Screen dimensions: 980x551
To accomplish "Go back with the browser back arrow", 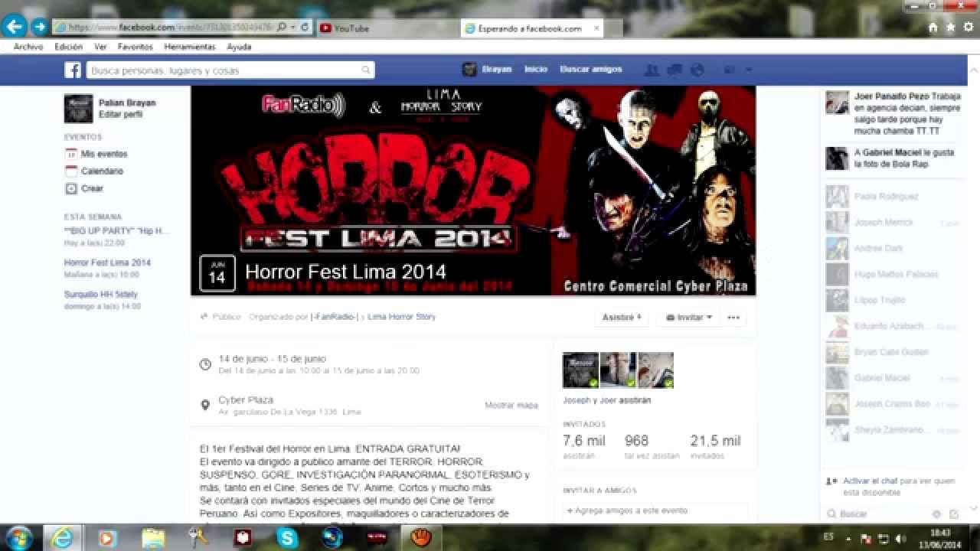I will pos(15,27).
